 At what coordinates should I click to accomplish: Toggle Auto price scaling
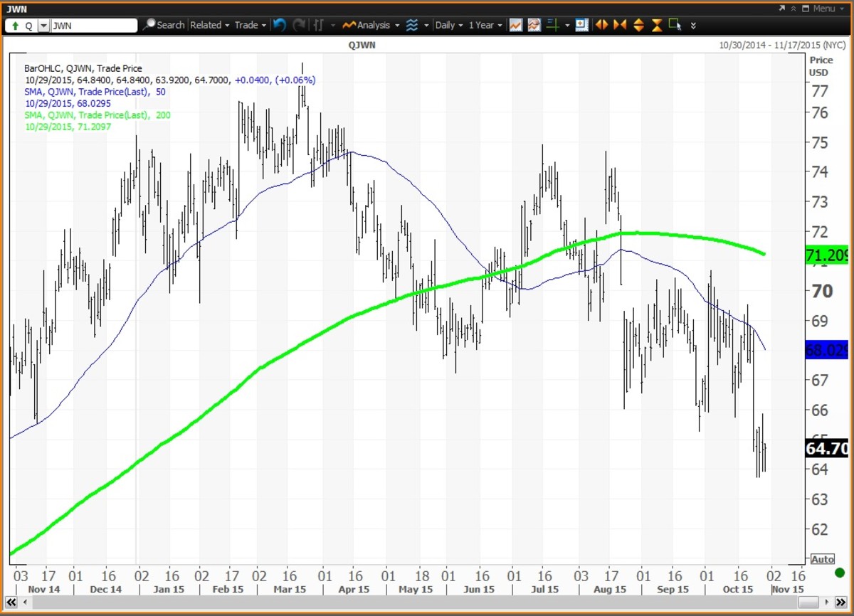click(x=822, y=559)
